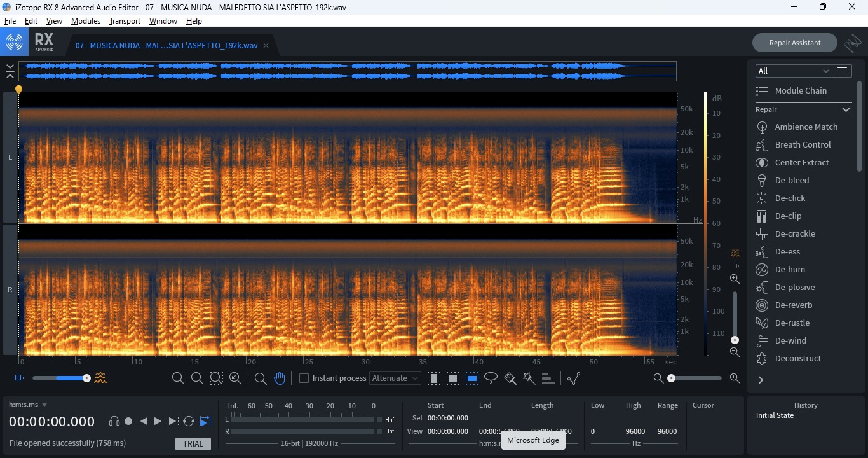Select the Magic Wand tool

(529, 378)
